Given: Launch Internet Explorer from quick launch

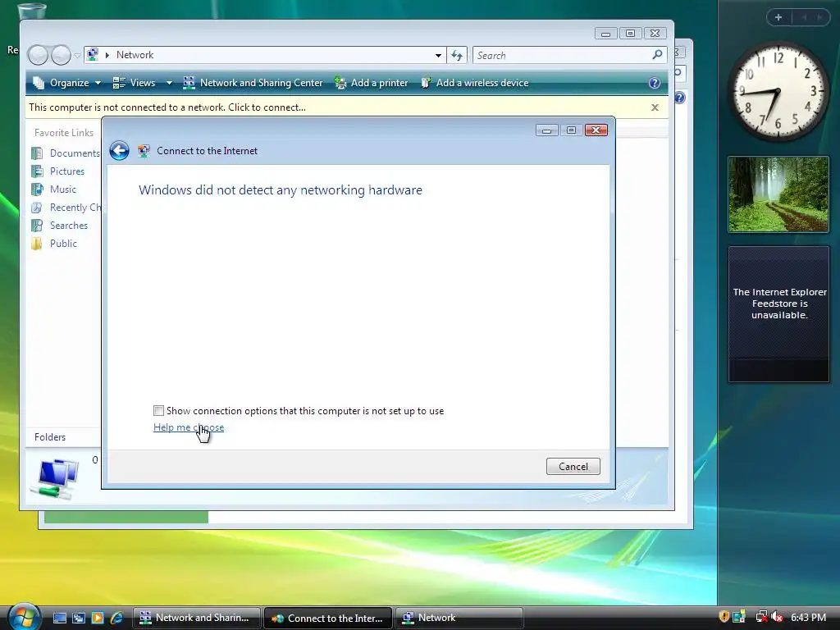Looking at the screenshot, I should click(116, 618).
